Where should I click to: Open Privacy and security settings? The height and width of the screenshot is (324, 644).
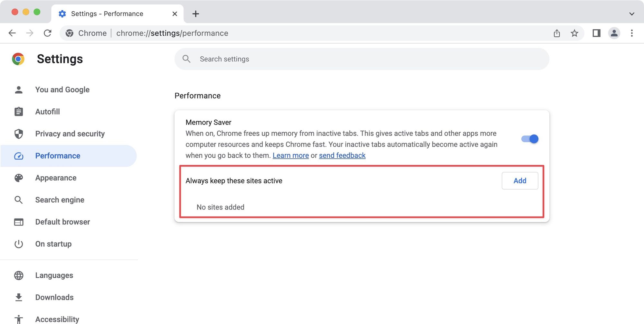coord(70,134)
